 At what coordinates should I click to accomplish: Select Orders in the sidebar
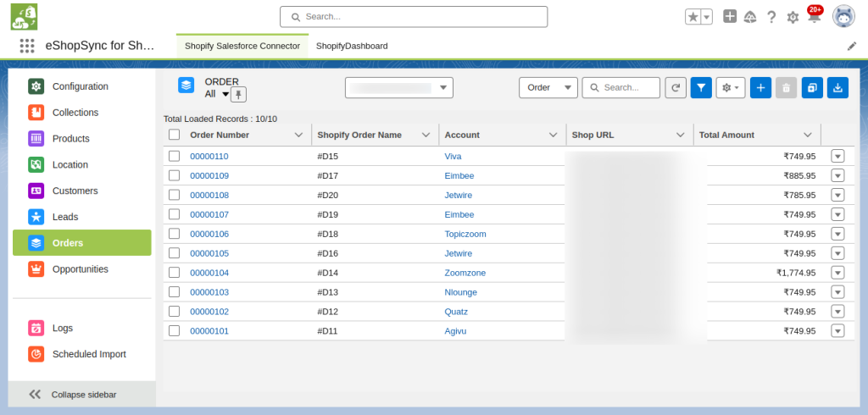[82, 243]
